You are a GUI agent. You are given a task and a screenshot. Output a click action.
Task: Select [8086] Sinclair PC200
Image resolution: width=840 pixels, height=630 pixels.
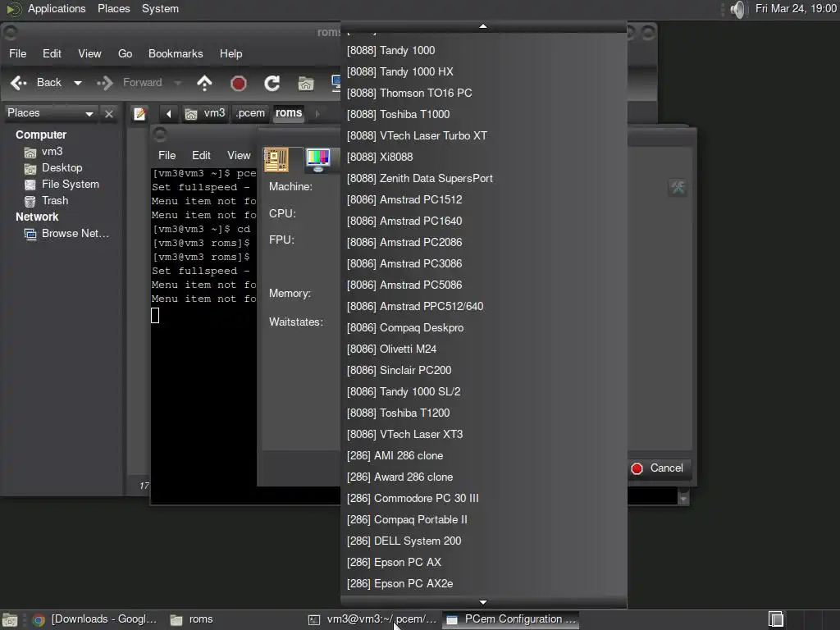pyautogui.click(x=483, y=371)
